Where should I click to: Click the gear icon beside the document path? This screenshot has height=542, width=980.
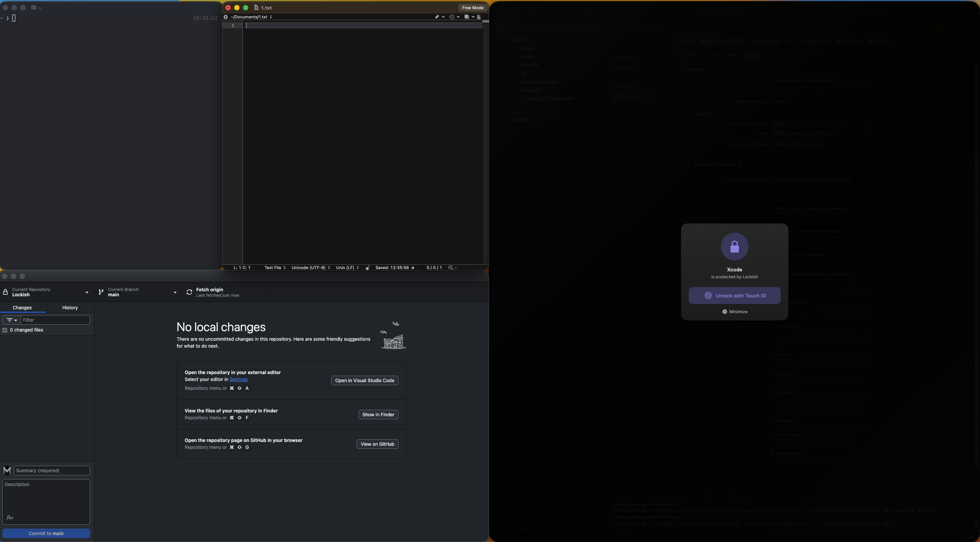(x=226, y=17)
